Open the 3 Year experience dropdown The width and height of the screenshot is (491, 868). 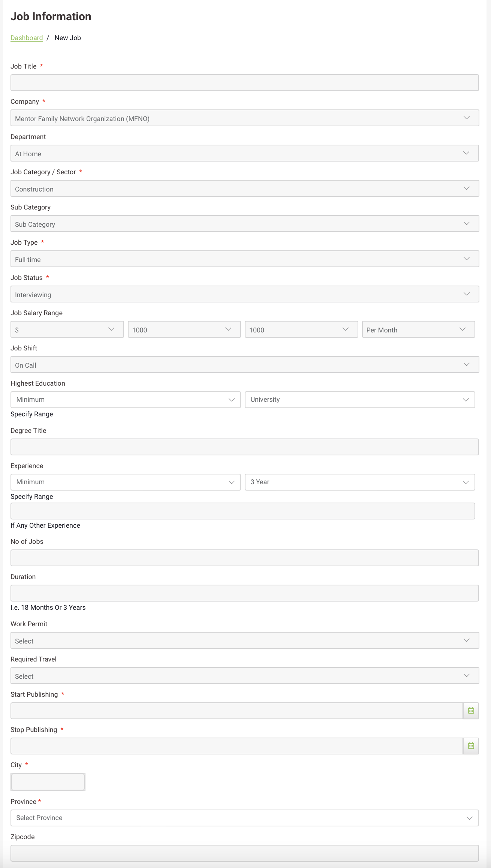coord(360,482)
